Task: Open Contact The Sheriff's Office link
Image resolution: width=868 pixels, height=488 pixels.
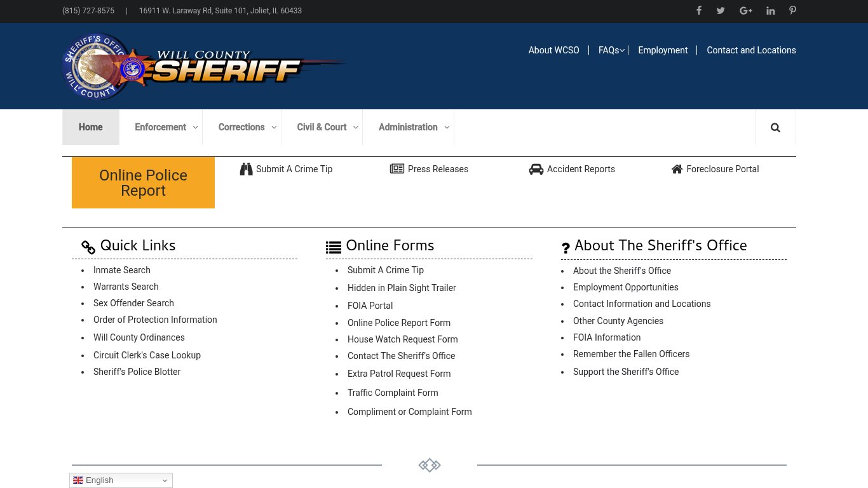Action: point(401,356)
